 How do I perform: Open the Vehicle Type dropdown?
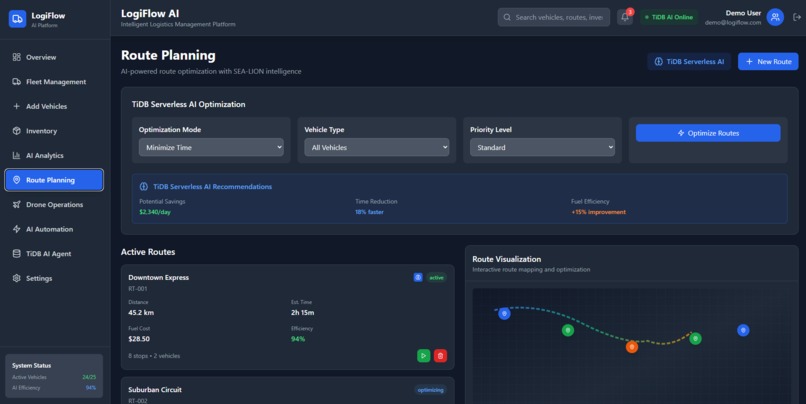coord(377,147)
